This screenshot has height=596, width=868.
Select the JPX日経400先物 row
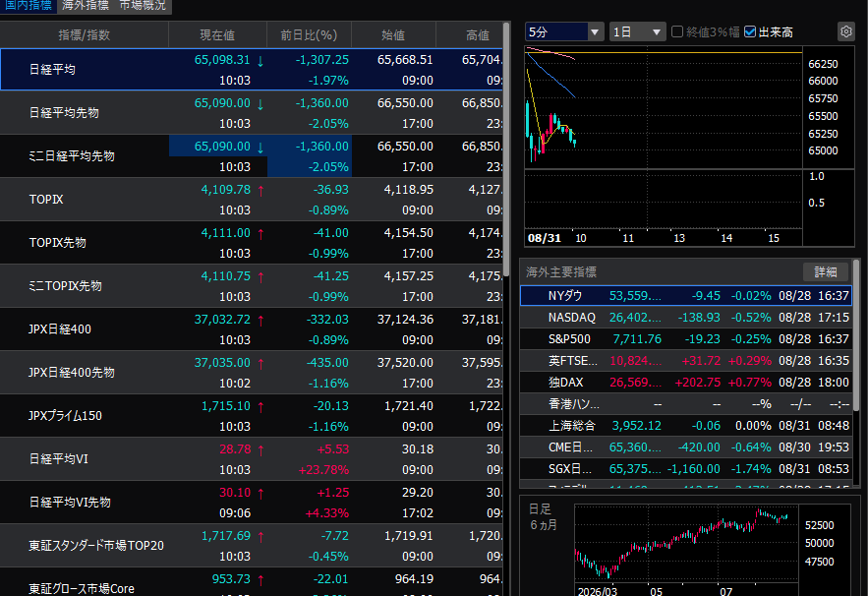click(x=252, y=372)
